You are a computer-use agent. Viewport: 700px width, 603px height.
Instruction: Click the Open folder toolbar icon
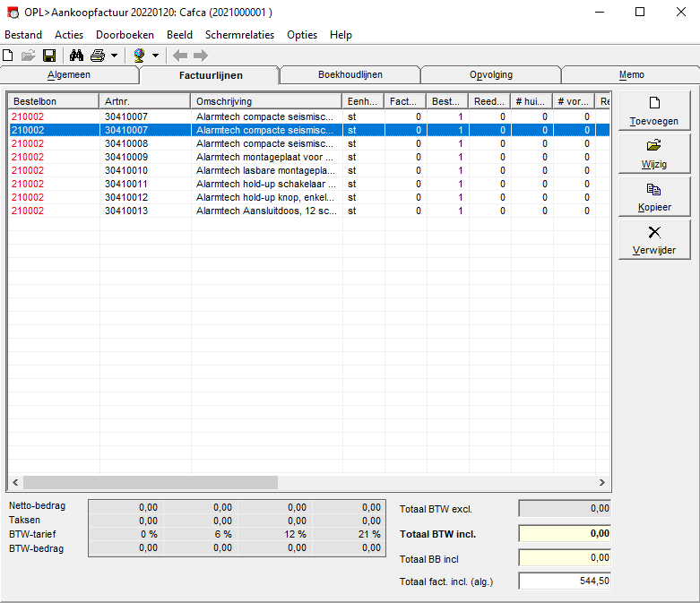tap(28, 56)
